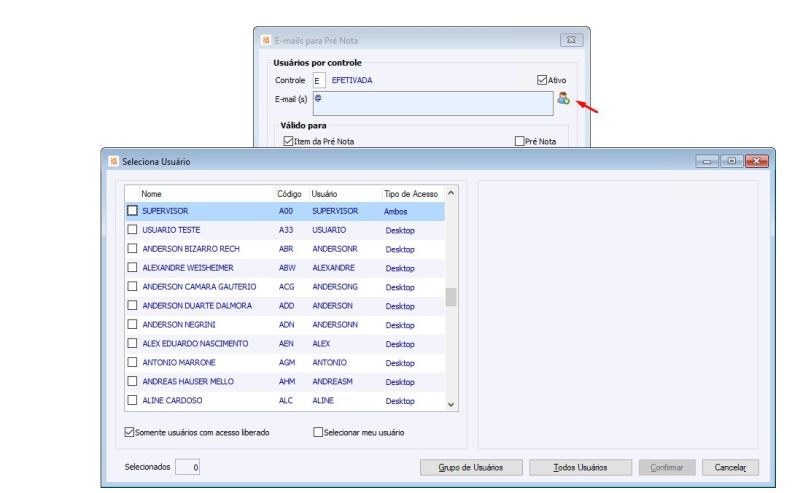
Task: Enable Selecionar meu usuário checkbox
Action: [318, 432]
